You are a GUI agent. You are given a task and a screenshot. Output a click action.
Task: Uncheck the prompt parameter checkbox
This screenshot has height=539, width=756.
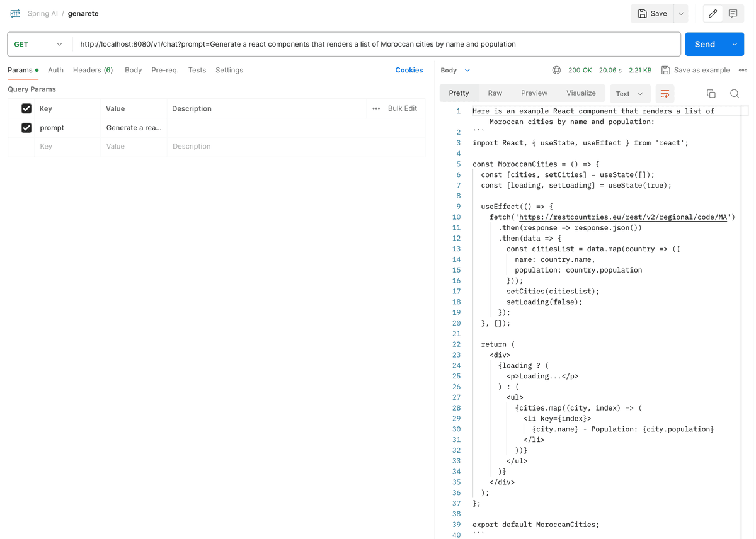pyautogui.click(x=26, y=128)
